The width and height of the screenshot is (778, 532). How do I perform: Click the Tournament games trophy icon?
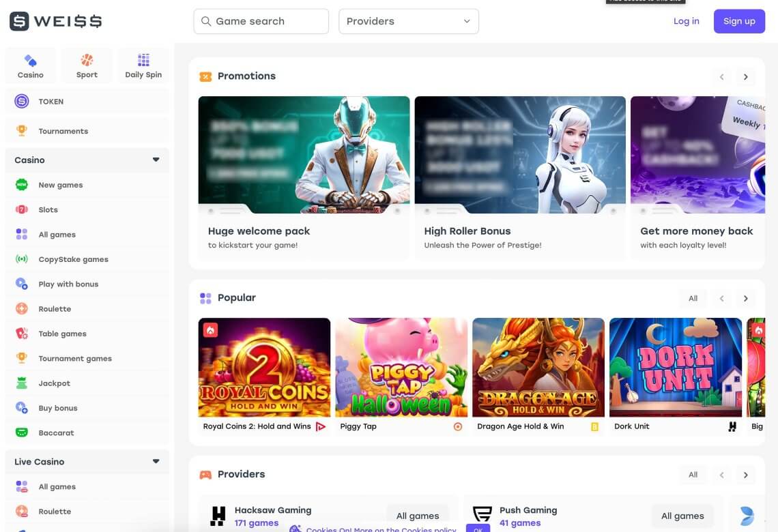click(x=21, y=358)
